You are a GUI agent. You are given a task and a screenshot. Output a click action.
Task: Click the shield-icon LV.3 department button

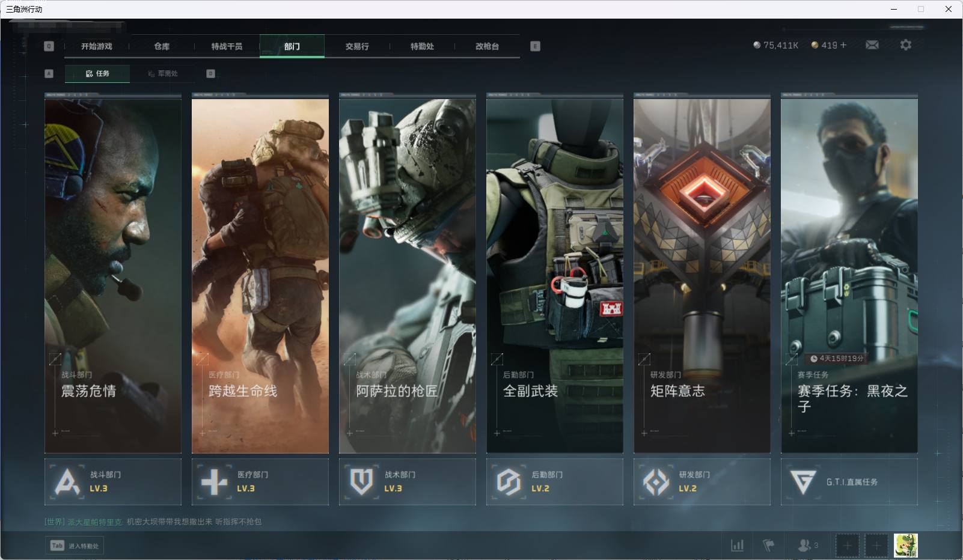click(408, 482)
